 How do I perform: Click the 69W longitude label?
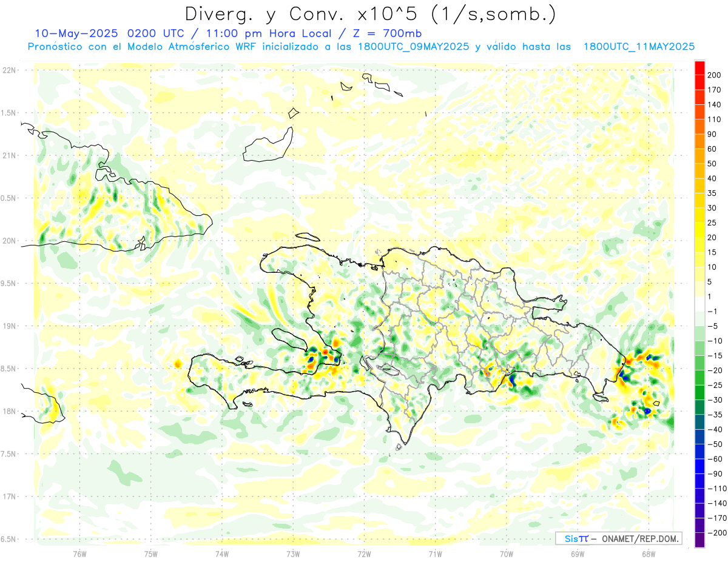coord(577,554)
